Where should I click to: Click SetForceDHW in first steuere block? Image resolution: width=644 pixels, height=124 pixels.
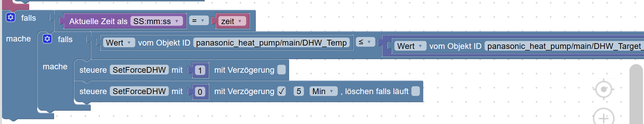[x=139, y=70]
